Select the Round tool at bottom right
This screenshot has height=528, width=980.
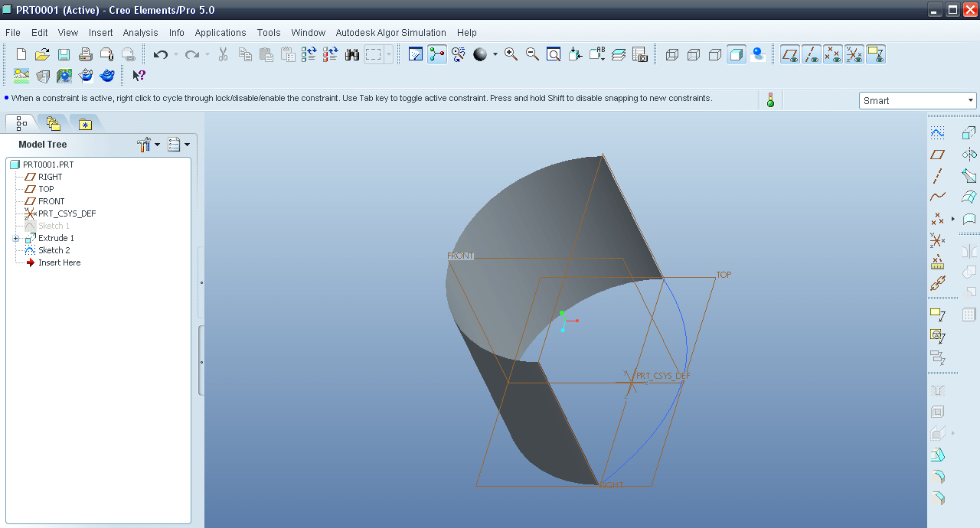[x=937, y=477]
